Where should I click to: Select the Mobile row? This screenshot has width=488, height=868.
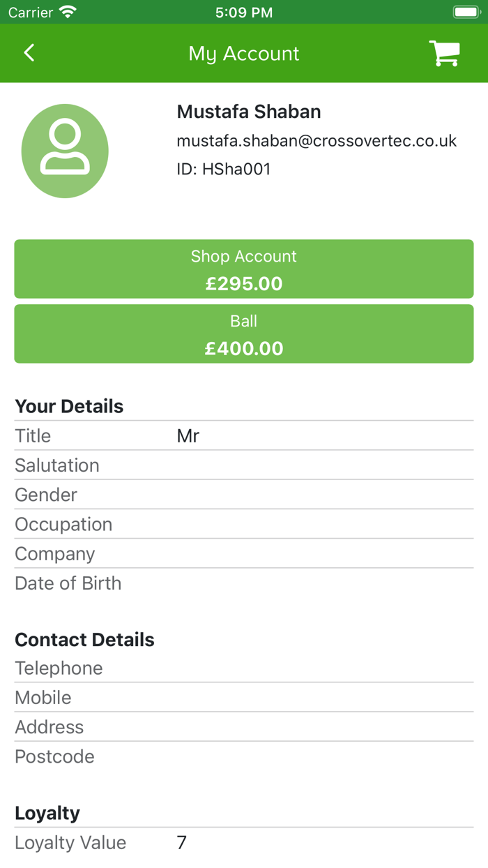click(244, 698)
